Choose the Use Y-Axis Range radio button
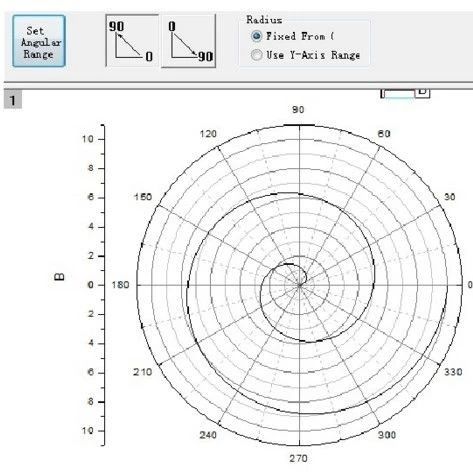Image resolution: width=473 pixels, height=474 pixels. [x=256, y=55]
